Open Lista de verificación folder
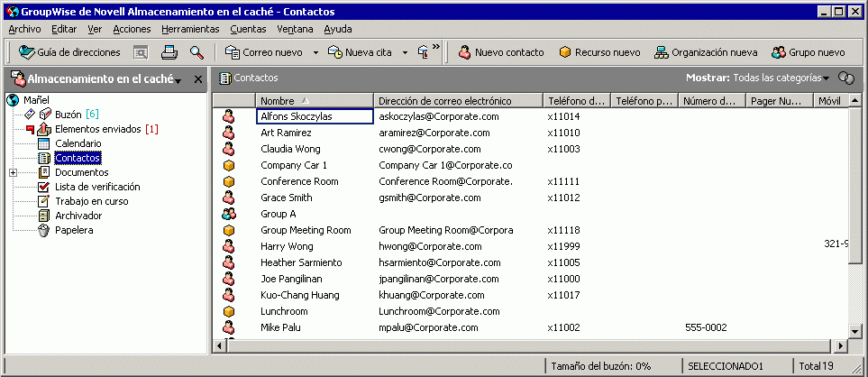868x377 pixels. pyautogui.click(x=97, y=187)
